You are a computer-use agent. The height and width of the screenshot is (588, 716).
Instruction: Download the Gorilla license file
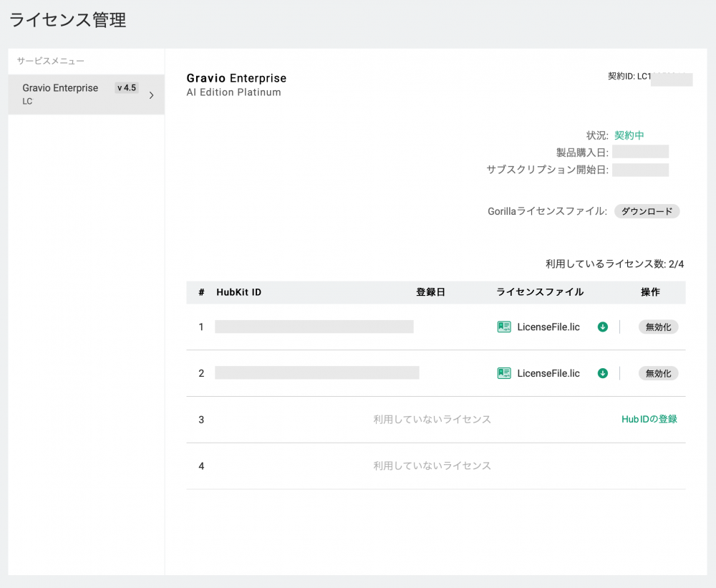pos(647,211)
